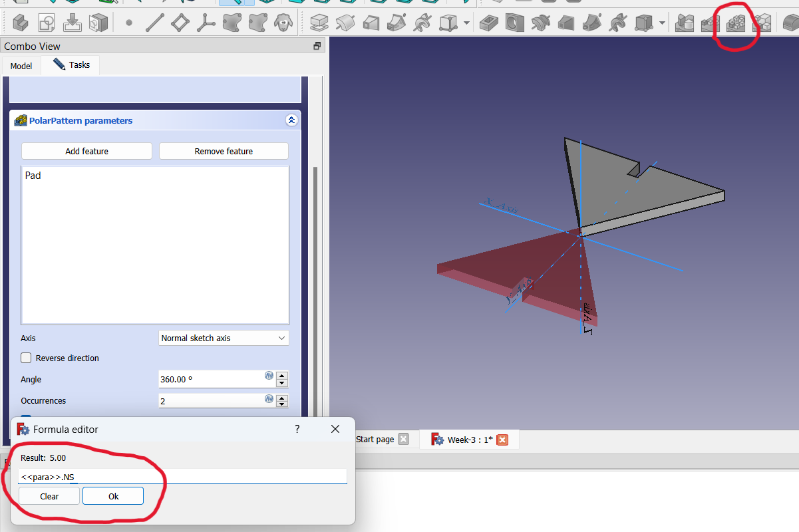Activate the Pocket tool
The height and width of the screenshot is (532, 799).
[x=488, y=23]
